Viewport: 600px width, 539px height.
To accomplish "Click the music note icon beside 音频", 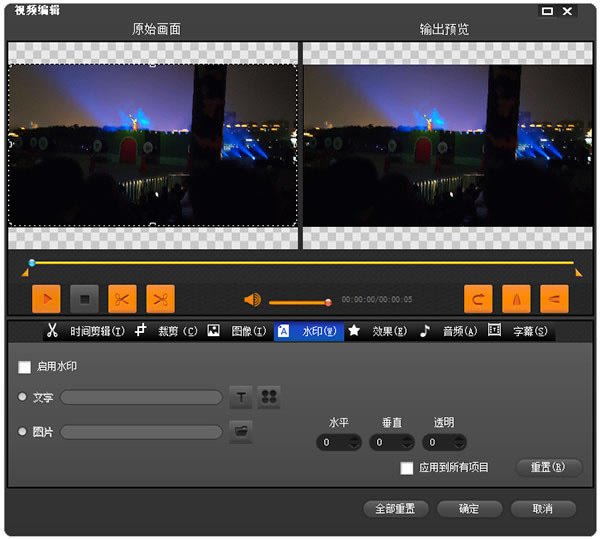I will [x=425, y=331].
